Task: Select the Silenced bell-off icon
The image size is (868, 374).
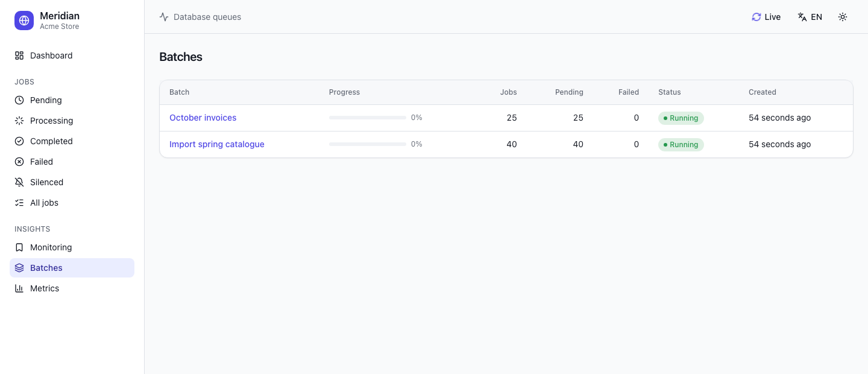Action: pyautogui.click(x=19, y=182)
